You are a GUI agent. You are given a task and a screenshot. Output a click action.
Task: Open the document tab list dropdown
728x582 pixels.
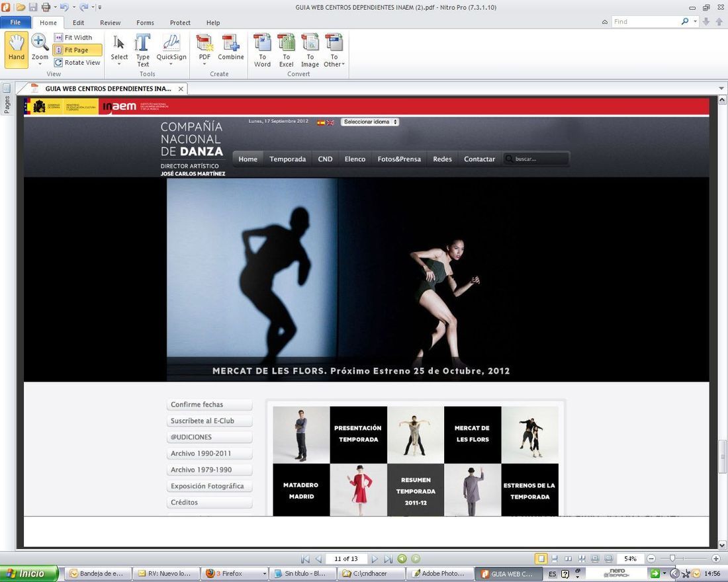coord(721,88)
